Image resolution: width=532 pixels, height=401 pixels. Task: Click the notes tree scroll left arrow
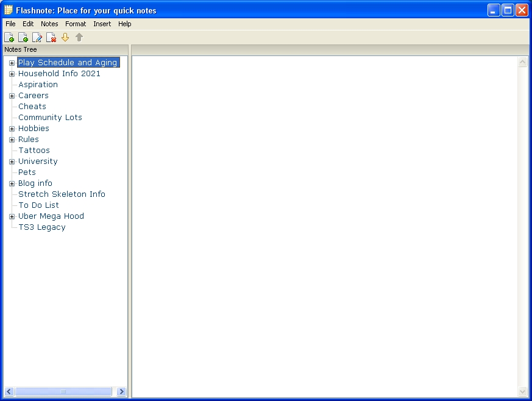(x=9, y=391)
